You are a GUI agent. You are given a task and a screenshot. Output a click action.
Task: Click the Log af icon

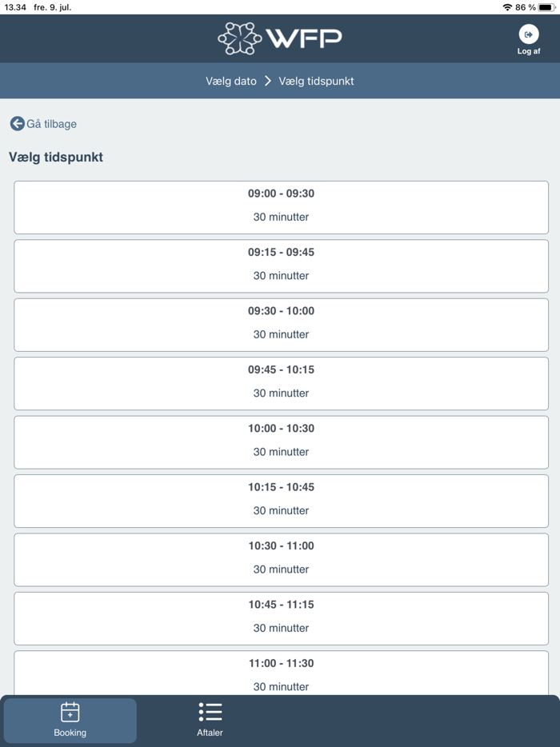click(528, 36)
